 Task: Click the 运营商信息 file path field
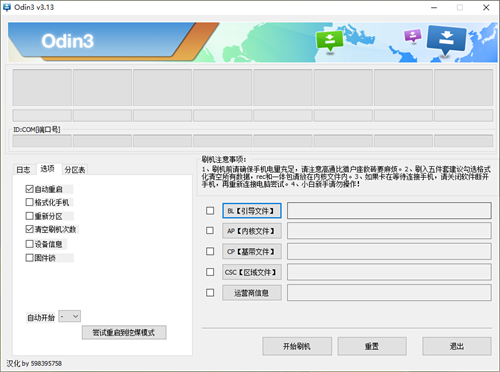point(389,293)
